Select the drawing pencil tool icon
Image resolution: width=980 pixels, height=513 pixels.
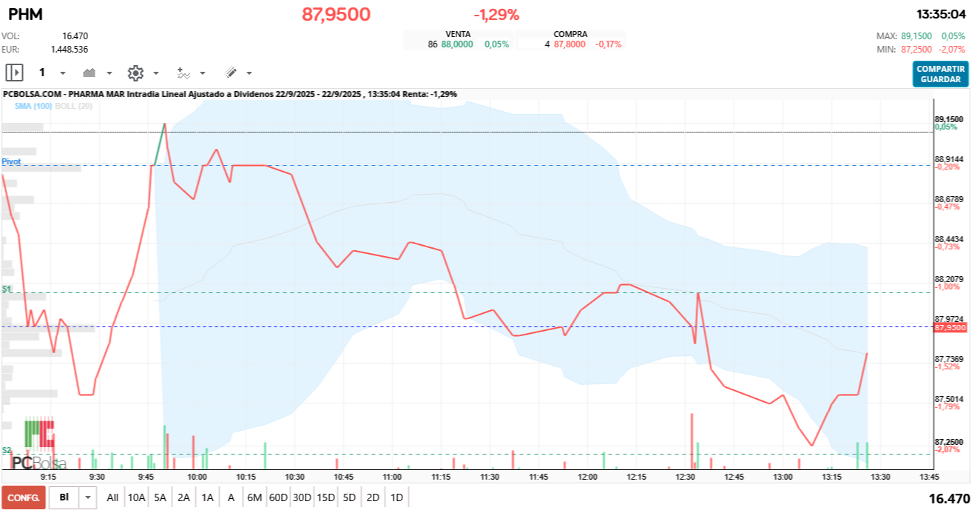click(x=231, y=73)
